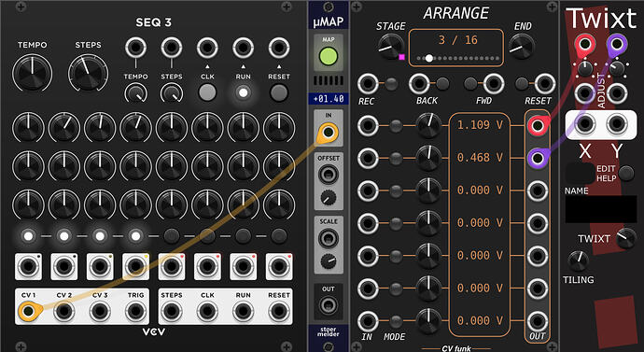Click the bottom RUN output jack on SEQ 3
Viewport: 644px width, 352px height.
[244, 311]
